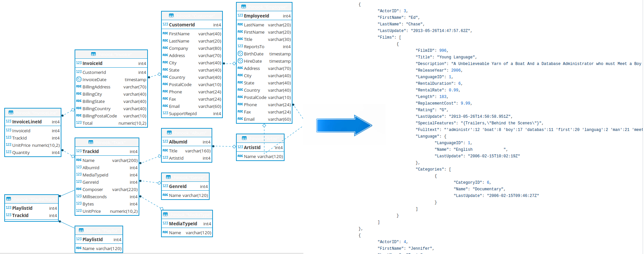Viewport: 644px width, 254px height.
Task: Click the InvoiceLine table icon
Action: (x=11, y=112)
